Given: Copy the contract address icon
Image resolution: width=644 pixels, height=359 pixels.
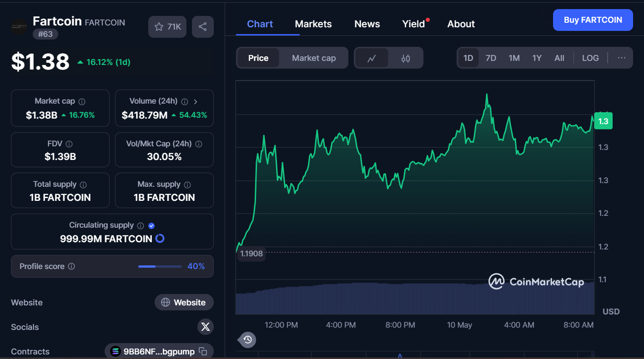Looking at the screenshot, I should click(x=203, y=351).
